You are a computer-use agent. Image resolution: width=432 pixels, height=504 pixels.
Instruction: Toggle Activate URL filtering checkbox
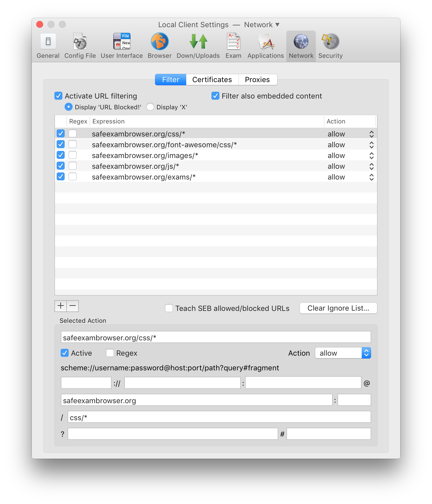point(58,96)
